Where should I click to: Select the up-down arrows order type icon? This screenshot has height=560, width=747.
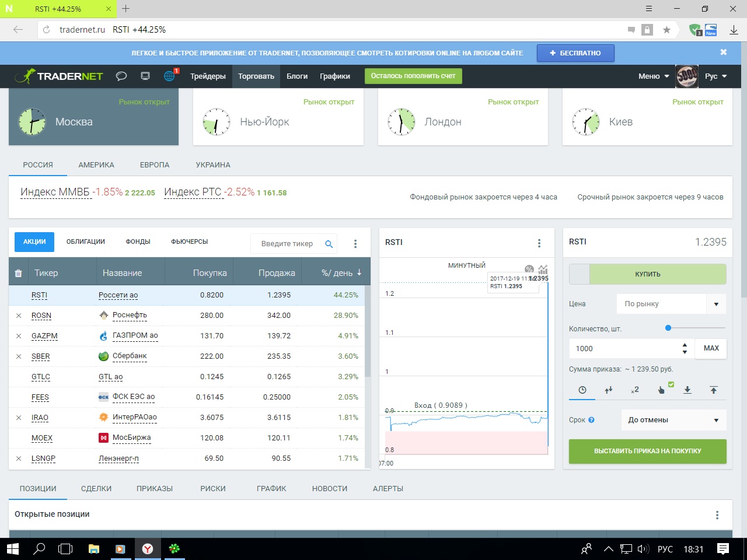click(609, 390)
